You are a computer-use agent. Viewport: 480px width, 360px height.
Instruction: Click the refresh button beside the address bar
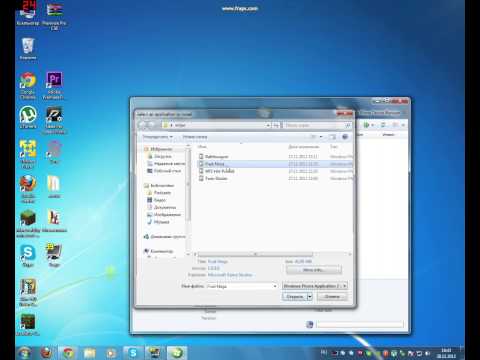276,125
